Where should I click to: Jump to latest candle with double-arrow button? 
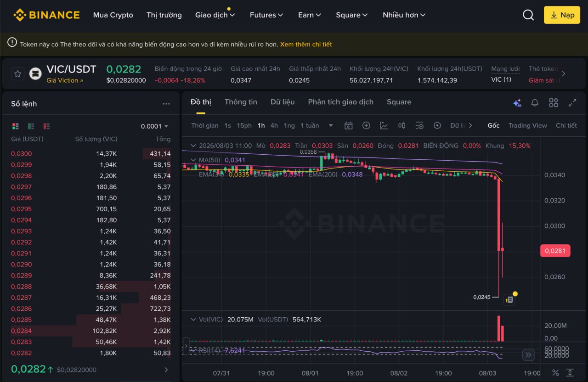[528, 354]
